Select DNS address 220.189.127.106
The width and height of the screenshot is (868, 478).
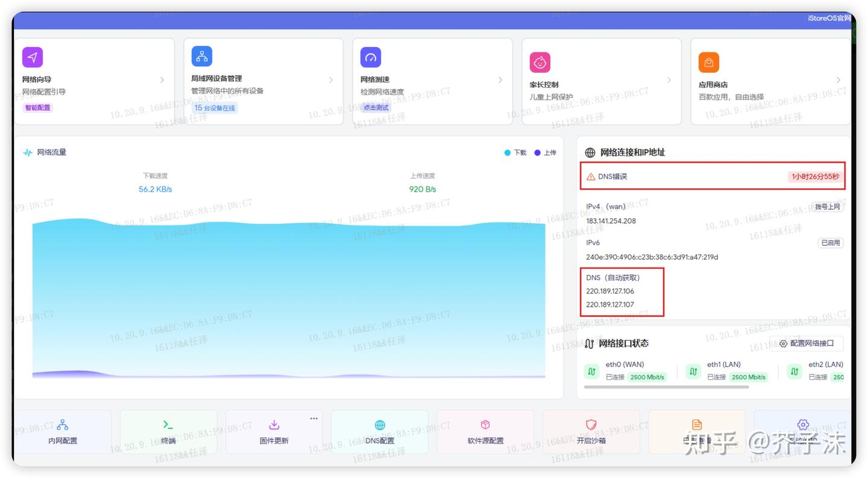pos(610,291)
